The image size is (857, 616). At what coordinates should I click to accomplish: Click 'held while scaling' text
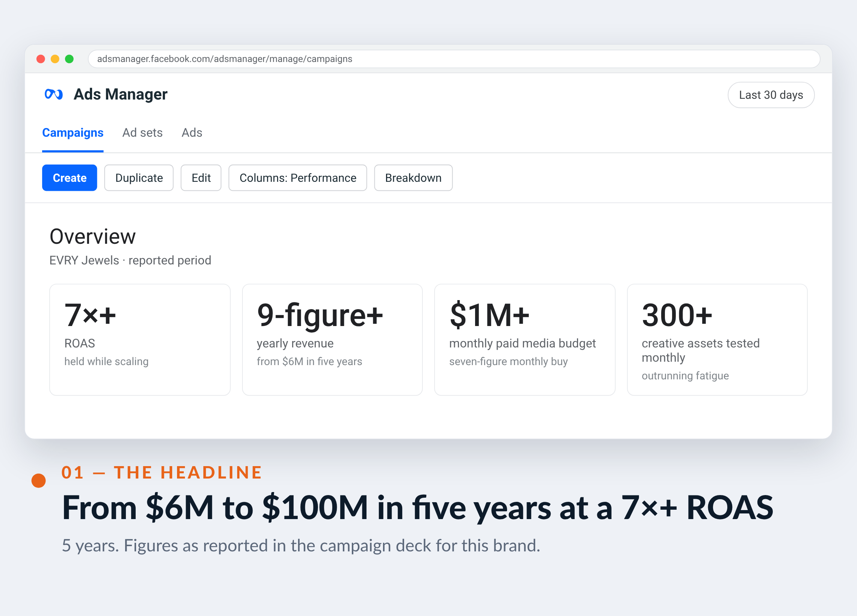106,361
